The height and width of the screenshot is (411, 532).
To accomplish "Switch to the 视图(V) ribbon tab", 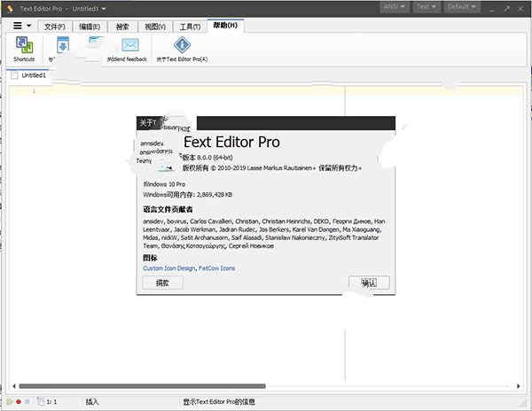I will 155,27.
